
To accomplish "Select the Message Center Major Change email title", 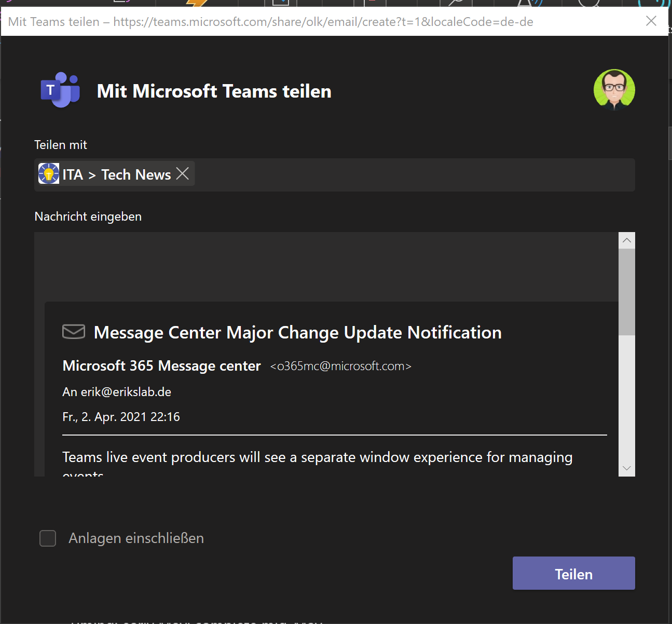I will (297, 332).
